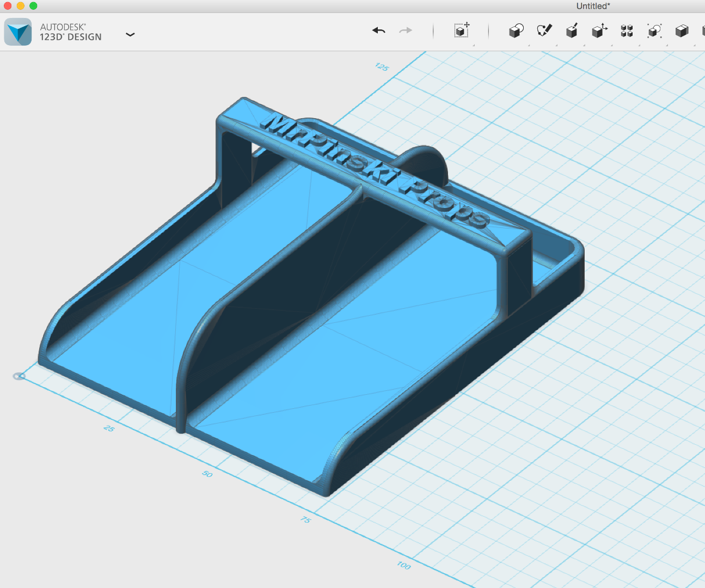Click the "50" grid ruler label
Screen dimensions: 705x588
click(x=207, y=474)
